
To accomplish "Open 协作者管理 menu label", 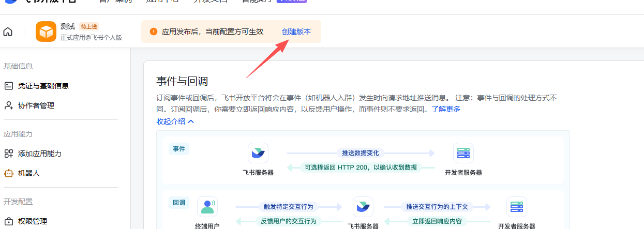I will 36,105.
